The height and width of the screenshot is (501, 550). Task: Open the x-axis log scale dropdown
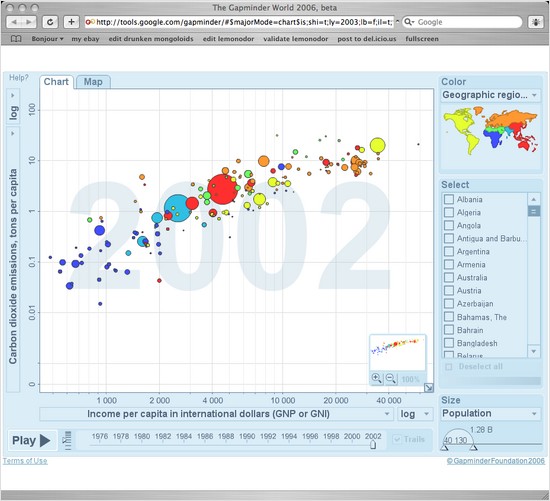click(415, 414)
